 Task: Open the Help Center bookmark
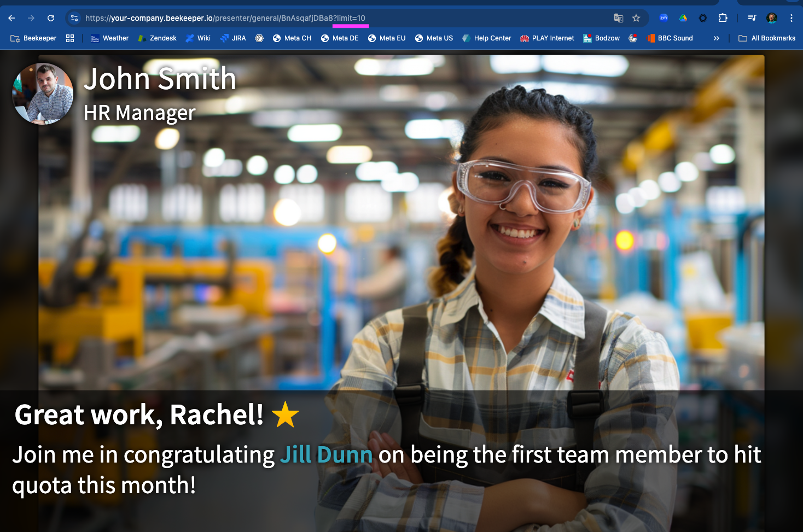click(486, 38)
